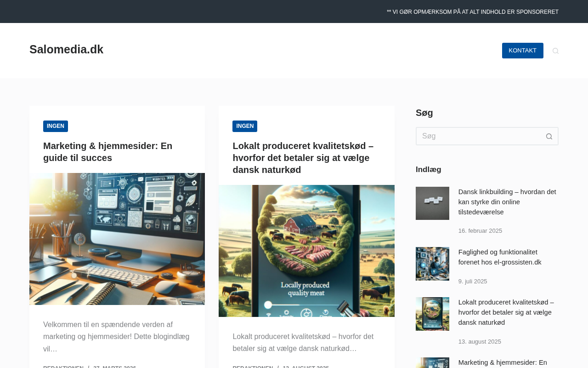
Task: Click the kvalitetskød post excerpt text
Action: [x=303, y=343]
